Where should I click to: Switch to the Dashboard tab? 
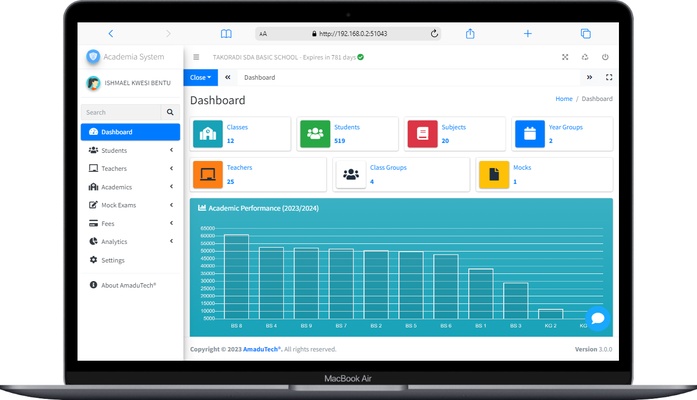click(259, 77)
